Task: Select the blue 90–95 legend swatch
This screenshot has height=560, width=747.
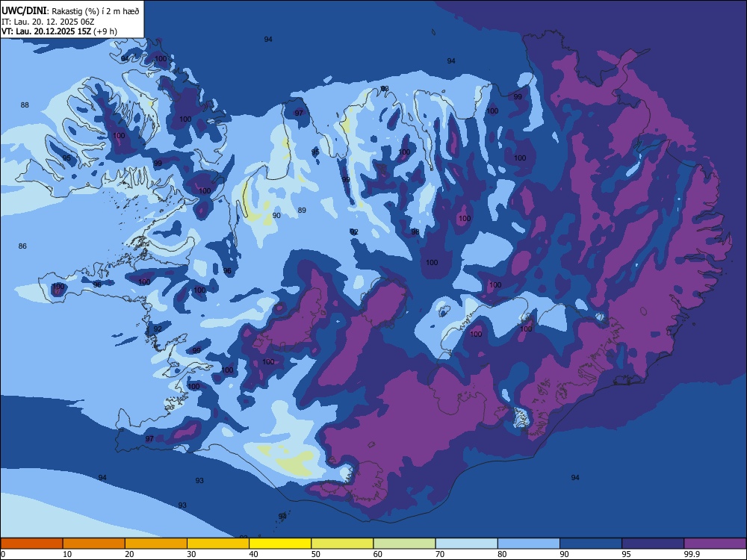Action: click(591, 544)
